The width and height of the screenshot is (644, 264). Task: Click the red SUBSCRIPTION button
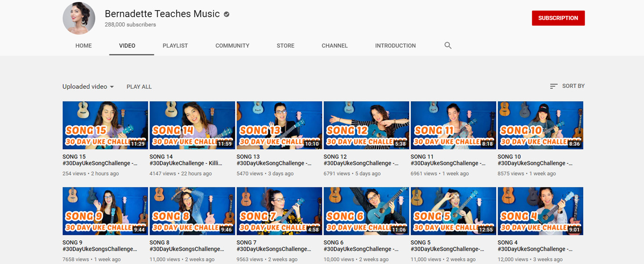pyautogui.click(x=558, y=18)
